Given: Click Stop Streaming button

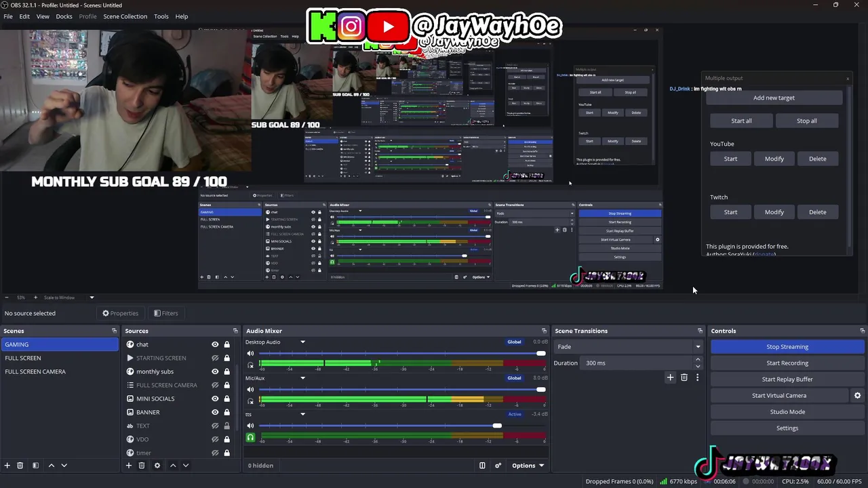Looking at the screenshot, I should (x=787, y=347).
